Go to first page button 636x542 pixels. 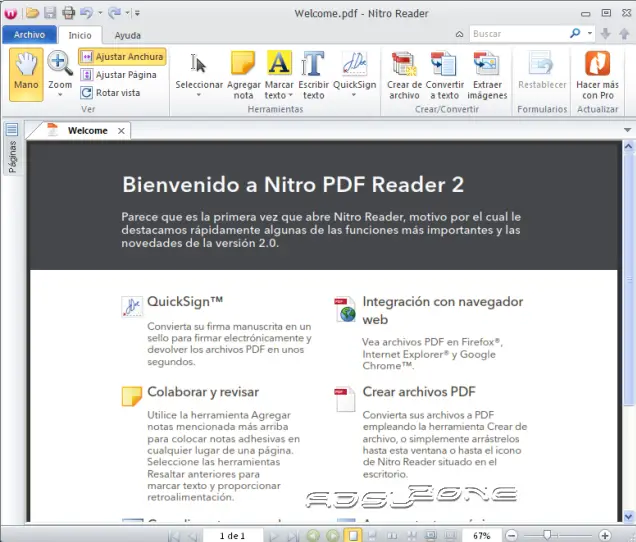174,536
